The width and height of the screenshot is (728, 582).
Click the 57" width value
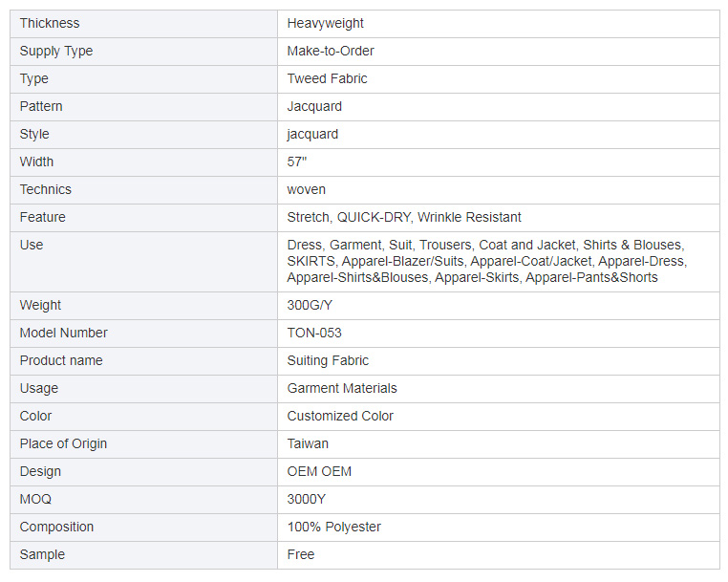tap(297, 162)
